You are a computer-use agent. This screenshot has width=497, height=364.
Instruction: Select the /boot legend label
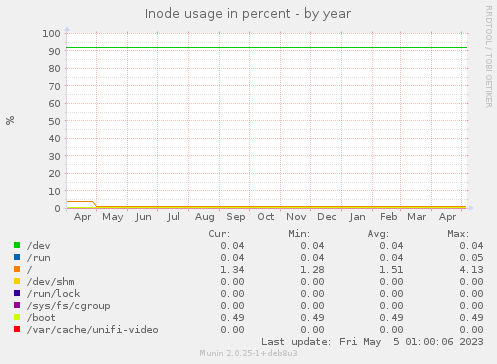[x=41, y=318]
